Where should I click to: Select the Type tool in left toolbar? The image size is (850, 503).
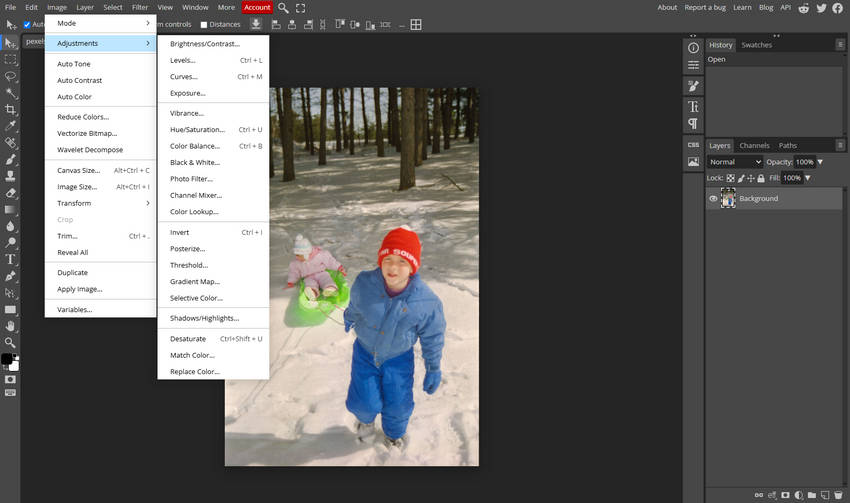[x=10, y=260]
